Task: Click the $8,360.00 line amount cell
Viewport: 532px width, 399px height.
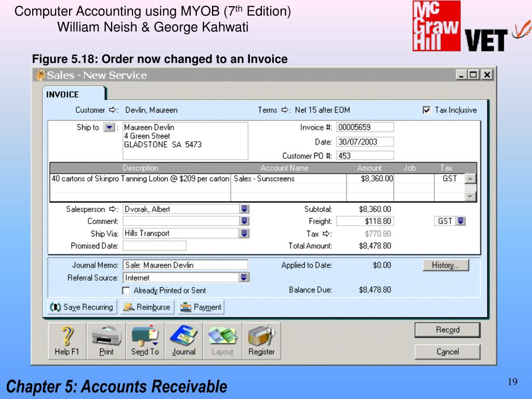Action: tap(370, 179)
